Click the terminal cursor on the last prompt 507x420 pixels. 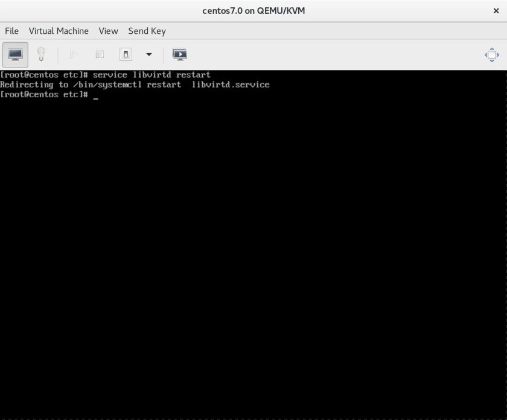(x=96, y=97)
